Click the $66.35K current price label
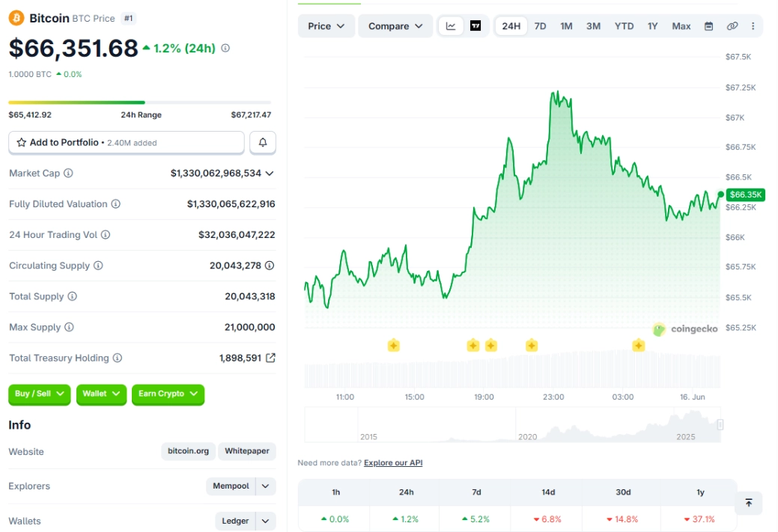 coord(745,195)
